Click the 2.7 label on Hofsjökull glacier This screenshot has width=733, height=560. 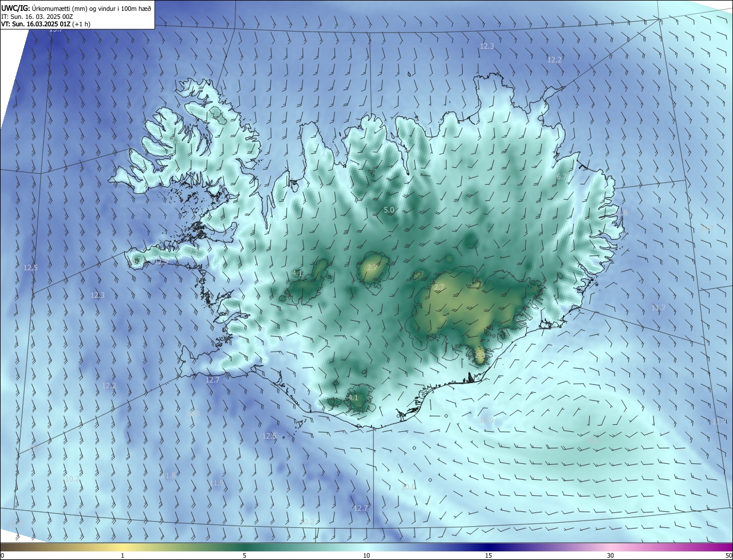tap(372, 268)
